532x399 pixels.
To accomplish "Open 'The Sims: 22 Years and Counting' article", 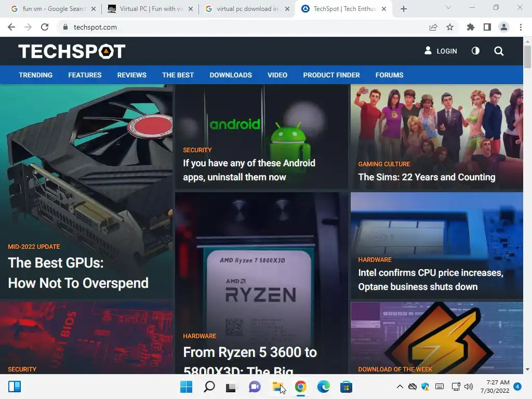I will pyautogui.click(x=427, y=177).
